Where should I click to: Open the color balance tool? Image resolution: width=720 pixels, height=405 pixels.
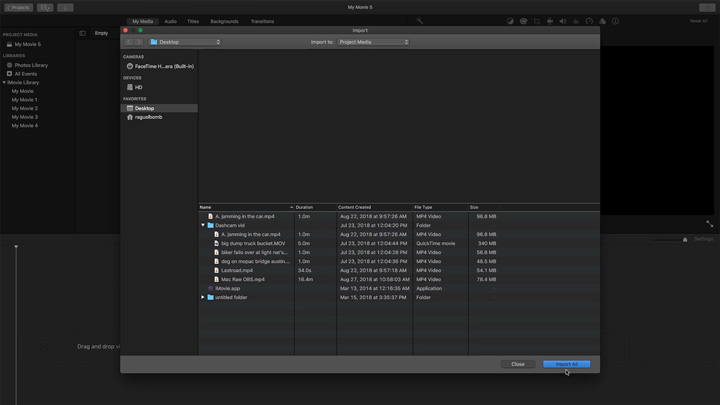[510, 21]
